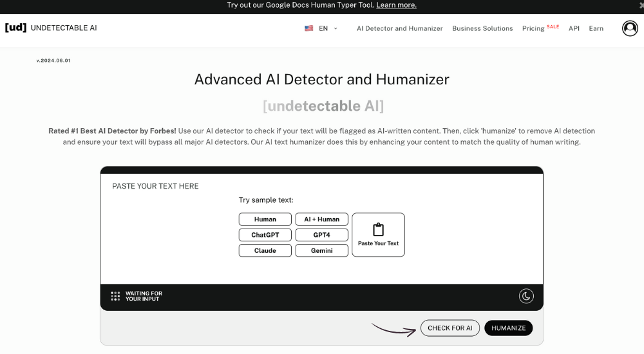This screenshot has width=644, height=354.
Task: Open the [ud] Undetectable AI logo home link
Action: coord(51,28)
